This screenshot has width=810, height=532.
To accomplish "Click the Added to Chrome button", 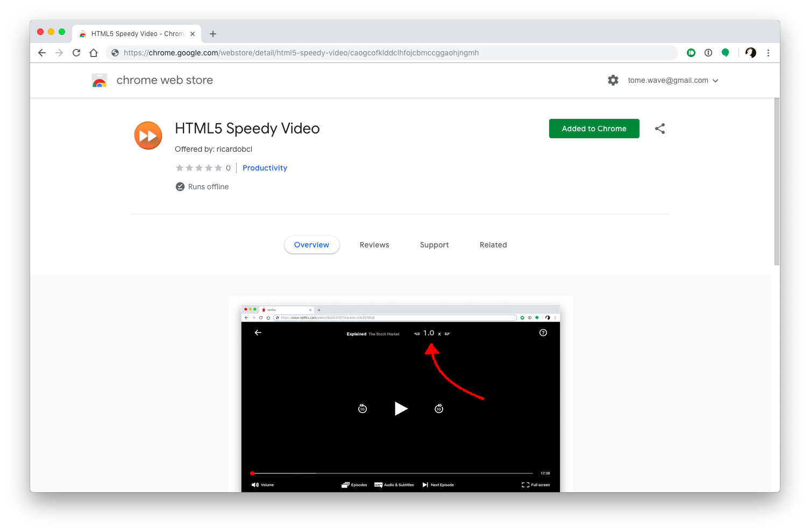I will click(x=594, y=129).
